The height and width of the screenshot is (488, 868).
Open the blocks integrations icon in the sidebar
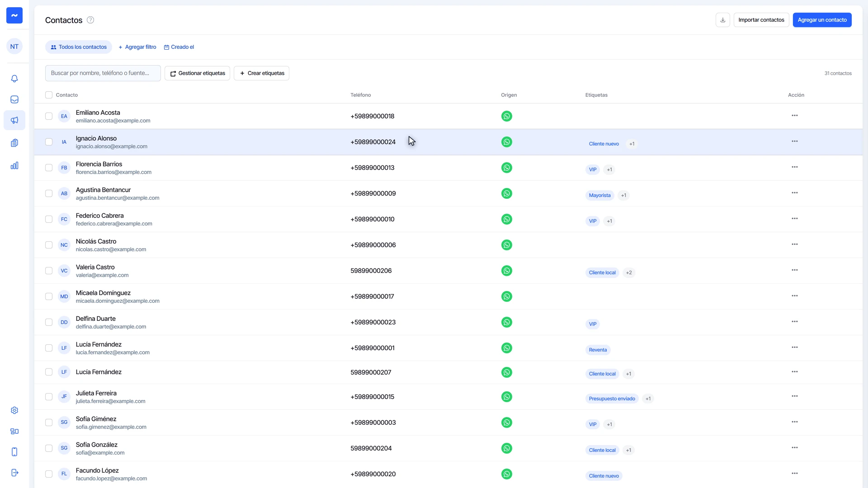click(14, 431)
